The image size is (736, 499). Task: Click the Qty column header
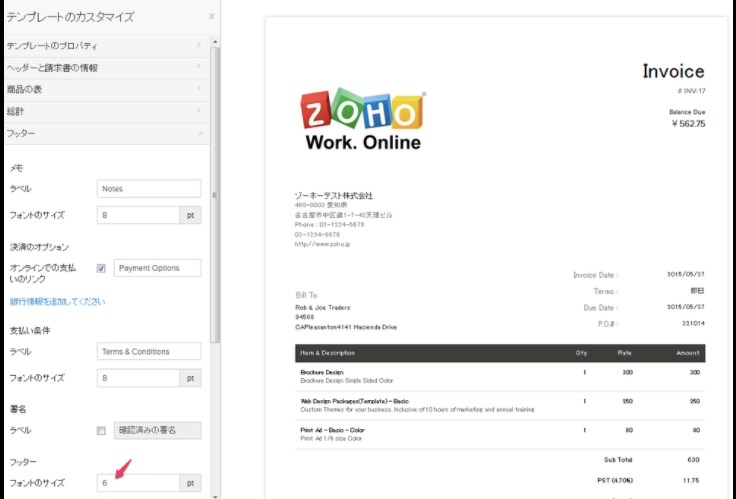pyautogui.click(x=581, y=353)
